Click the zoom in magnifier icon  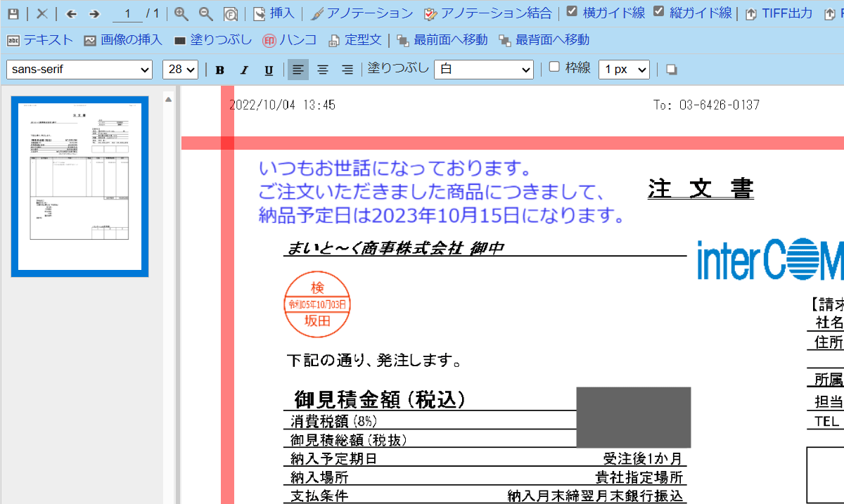tap(181, 13)
